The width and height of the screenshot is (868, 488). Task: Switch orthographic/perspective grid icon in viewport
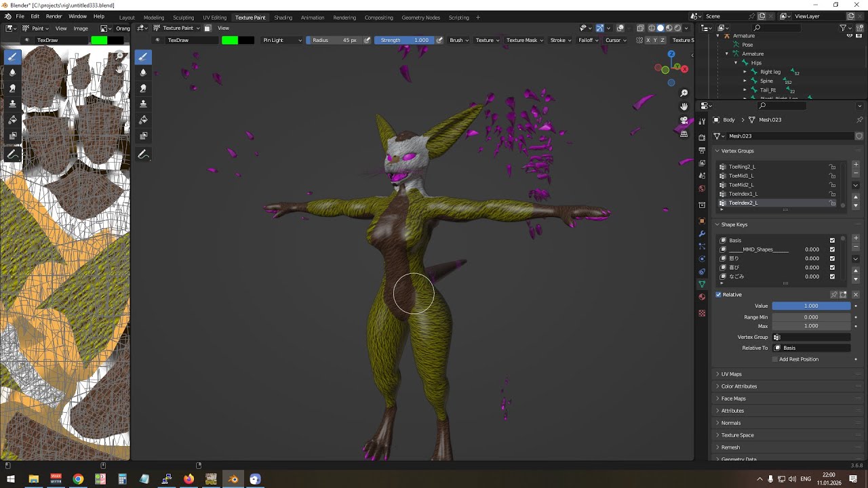684,134
